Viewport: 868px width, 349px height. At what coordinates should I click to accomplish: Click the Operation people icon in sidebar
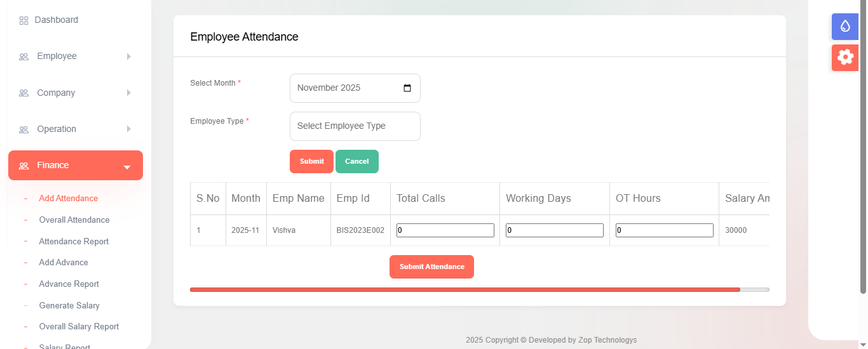[24, 129]
